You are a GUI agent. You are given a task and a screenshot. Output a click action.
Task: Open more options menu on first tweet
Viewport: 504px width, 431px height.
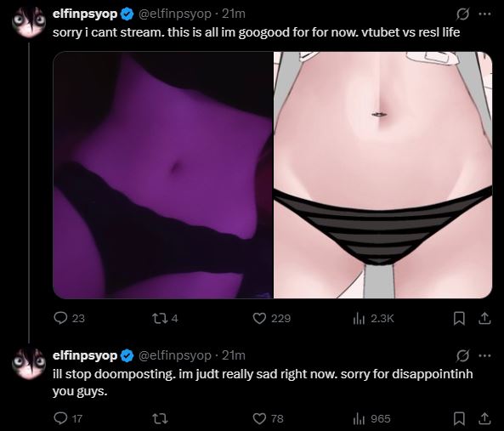point(485,14)
